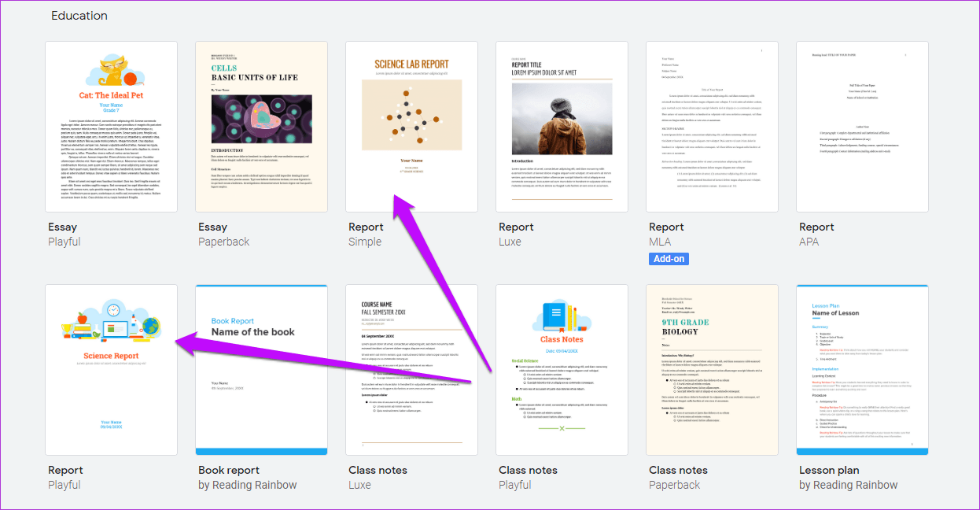Screen dimensions: 980x510
Task: Open the 9th Grade Biology notes thumbnail
Action: pyautogui.click(x=712, y=370)
